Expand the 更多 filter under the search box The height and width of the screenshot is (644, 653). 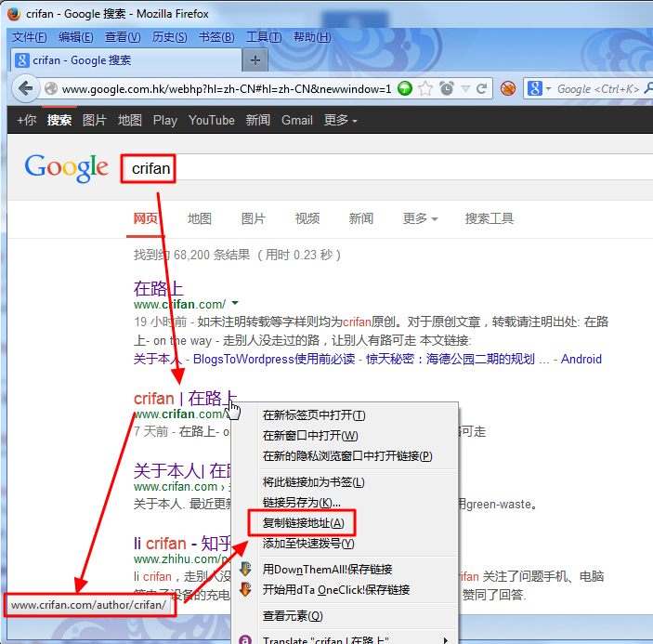point(420,218)
